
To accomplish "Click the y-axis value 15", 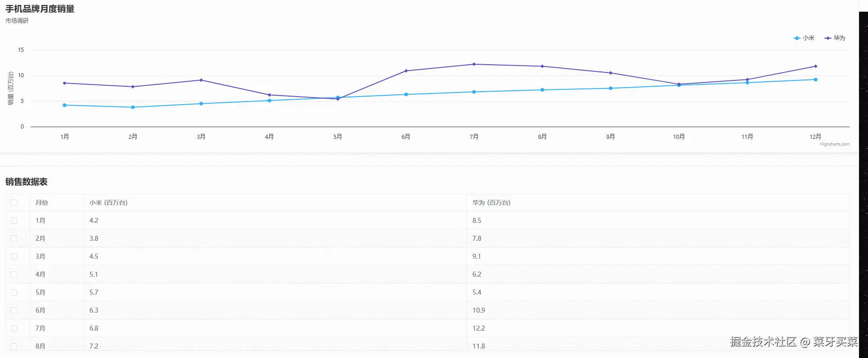I will click(x=21, y=50).
